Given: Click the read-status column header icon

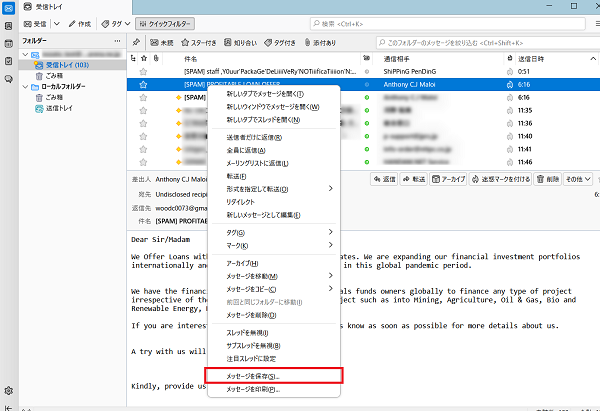Looking at the screenshot, I should pyautogui.click(x=367, y=59).
